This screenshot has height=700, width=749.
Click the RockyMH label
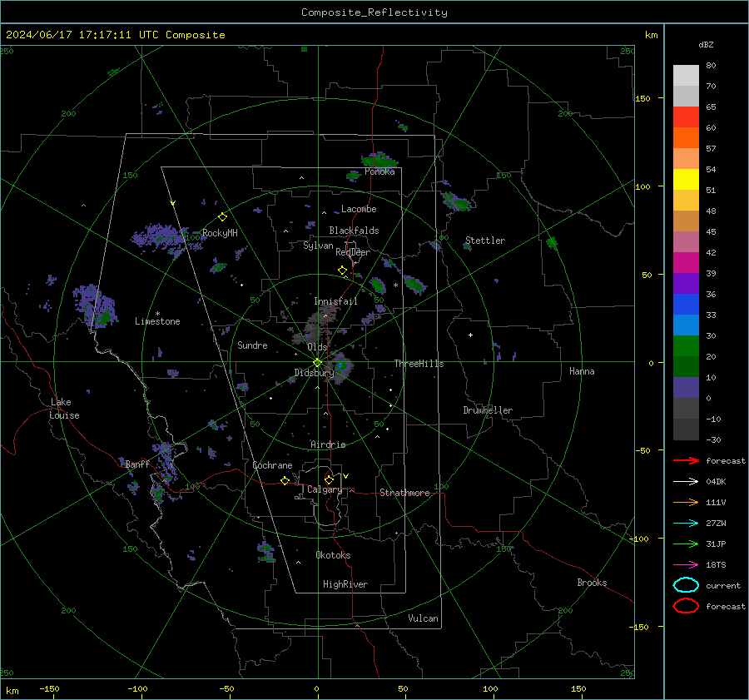pyautogui.click(x=220, y=233)
